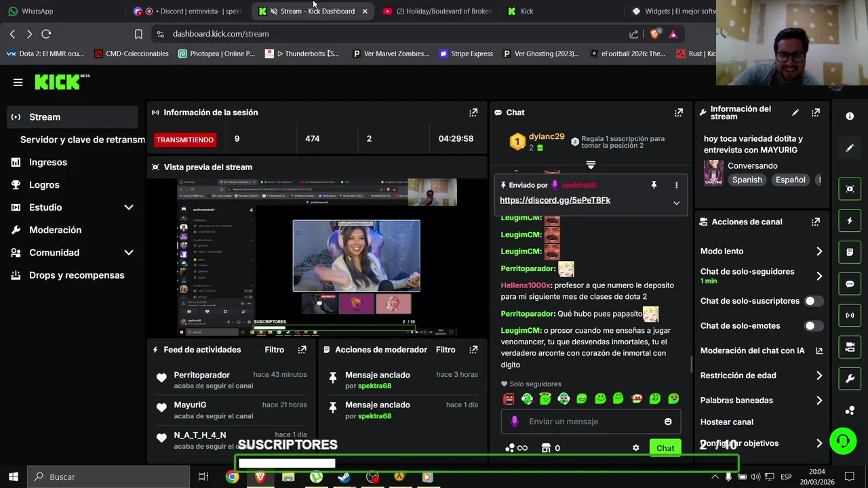Open Chat de solo-seguidores options arrow
868x488 pixels.
tap(819, 276)
